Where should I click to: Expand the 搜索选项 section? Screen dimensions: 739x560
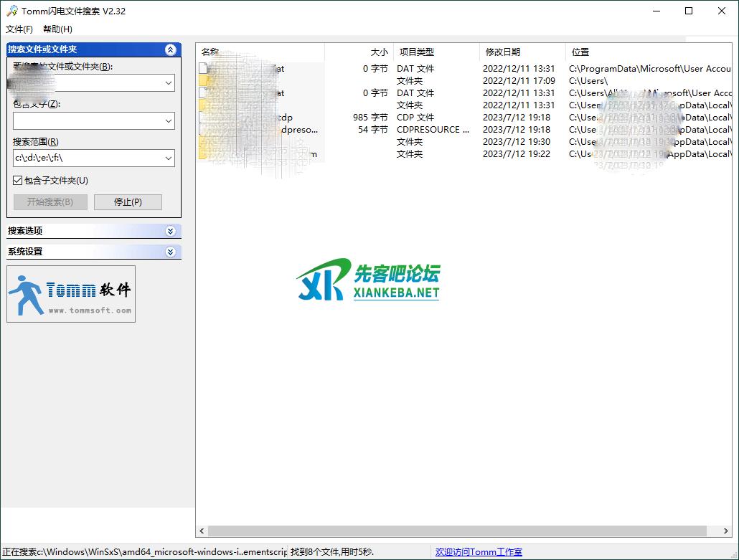[x=170, y=231]
